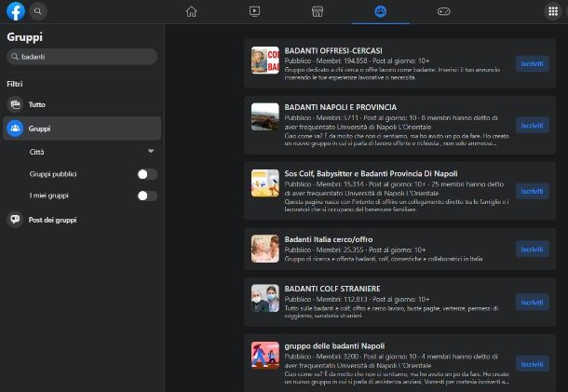This screenshot has width=568, height=392.
Task: Click the Filtri label
Action: coord(15,84)
